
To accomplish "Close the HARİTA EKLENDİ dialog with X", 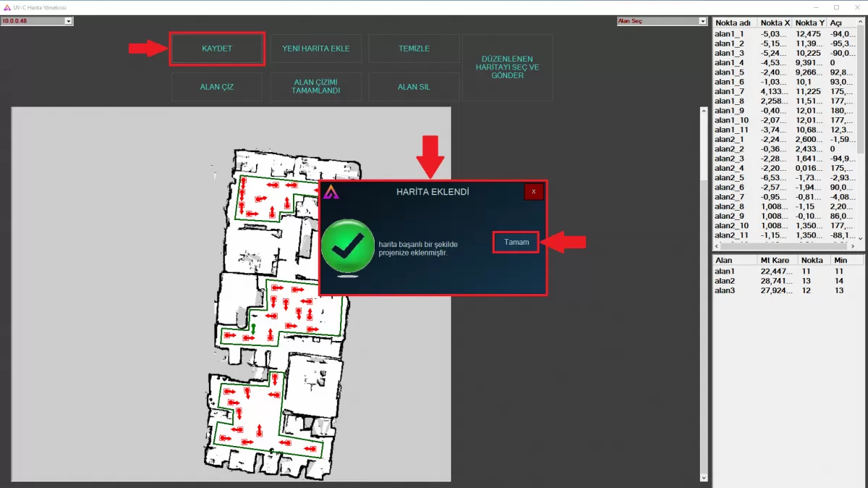I will [x=534, y=192].
